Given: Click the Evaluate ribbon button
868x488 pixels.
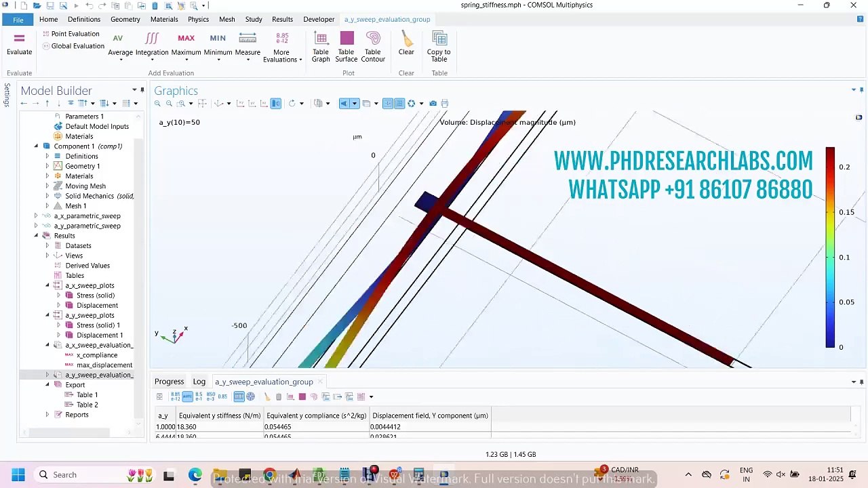Looking at the screenshot, I should [19, 44].
